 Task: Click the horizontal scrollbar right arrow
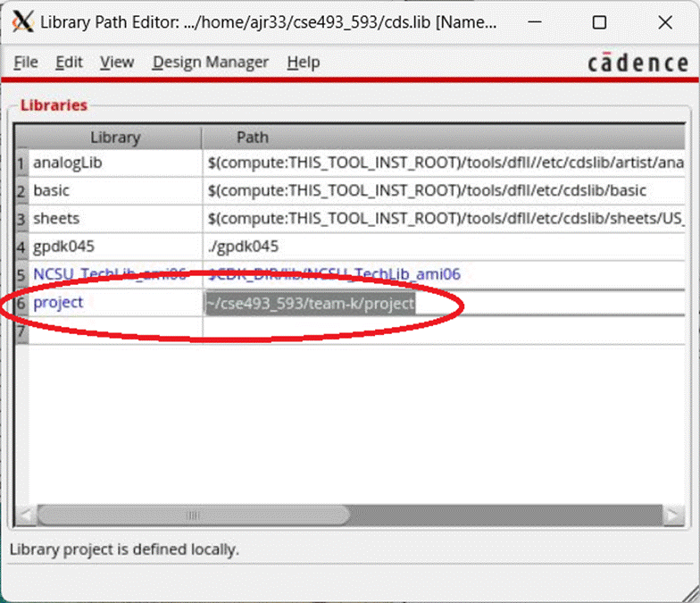(673, 515)
